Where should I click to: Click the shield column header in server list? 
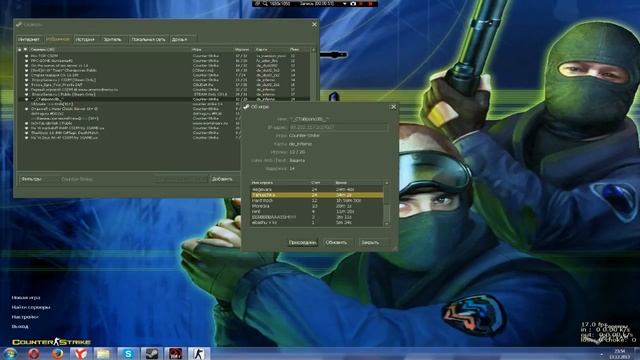point(26,49)
